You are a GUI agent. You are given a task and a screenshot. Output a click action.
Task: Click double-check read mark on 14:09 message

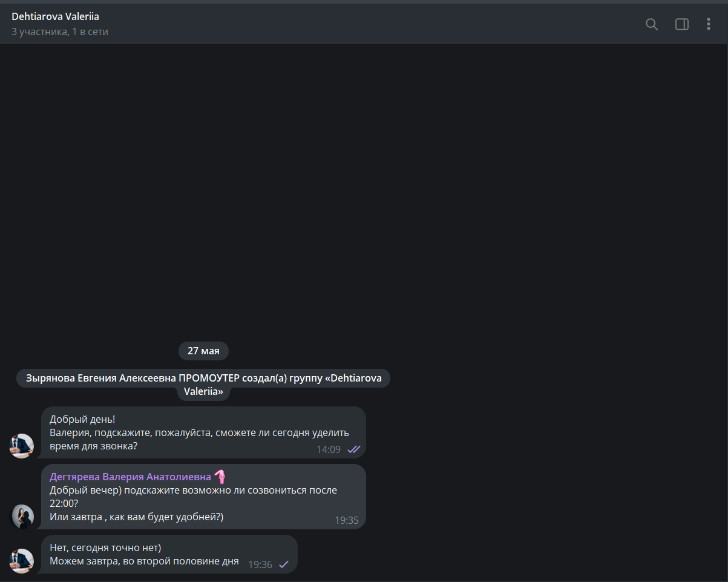coord(354,449)
